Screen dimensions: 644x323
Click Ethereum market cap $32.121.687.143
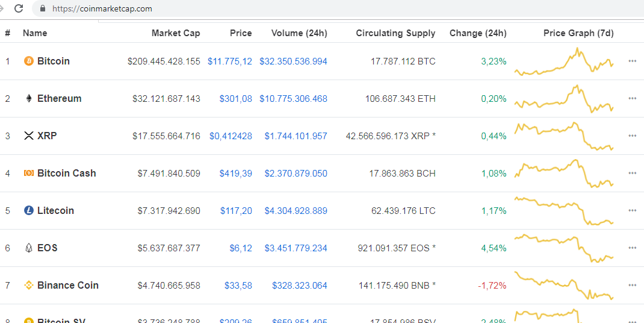pos(166,99)
